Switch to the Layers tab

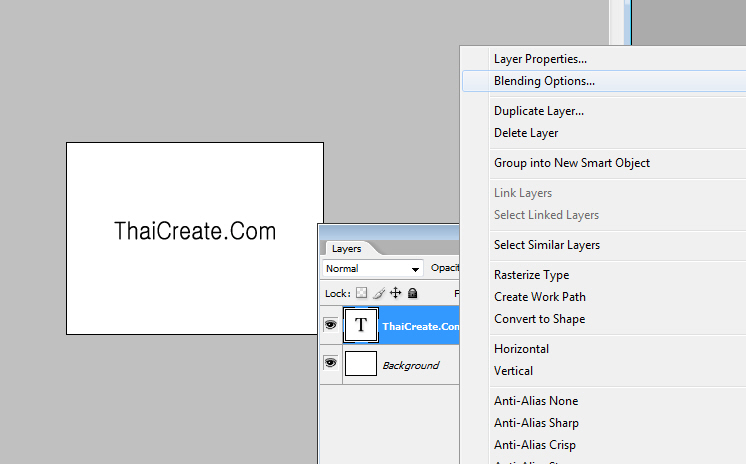(x=347, y=248)
